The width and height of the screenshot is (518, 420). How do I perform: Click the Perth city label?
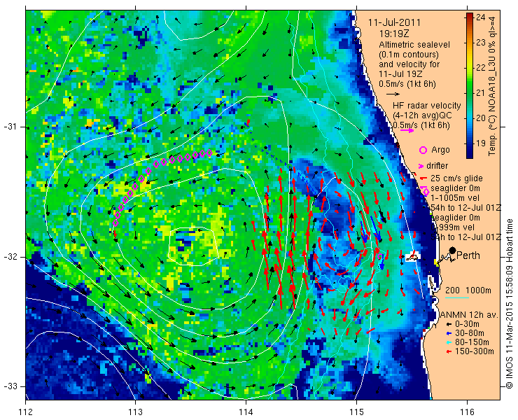pyautogui.click(x=468, y=255)
